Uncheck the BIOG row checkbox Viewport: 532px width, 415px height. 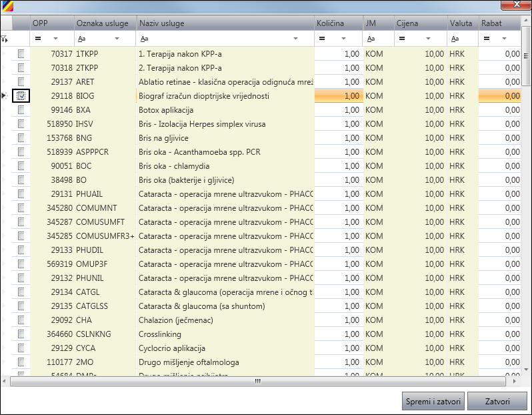pos(21,96)
